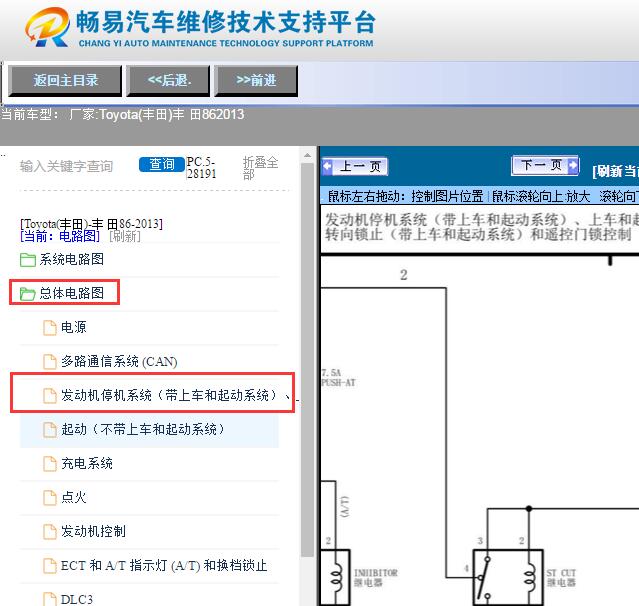Go to next page with 下一页
Screen dimensions: 639x606
545,165
